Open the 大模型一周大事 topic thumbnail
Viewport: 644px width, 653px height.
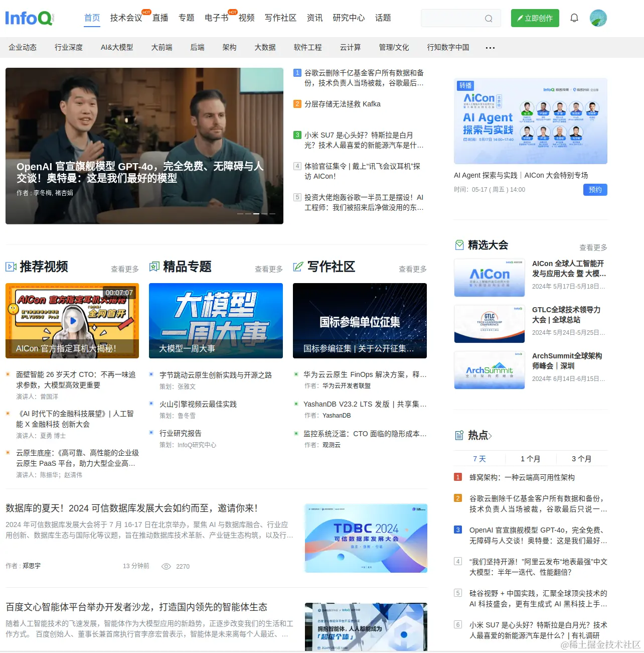216,321
